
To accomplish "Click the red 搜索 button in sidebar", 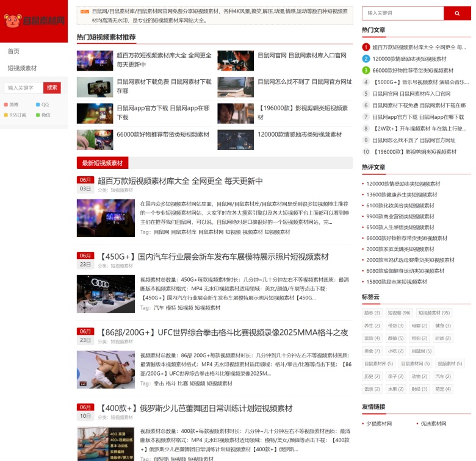I will [x=52, y=88].
